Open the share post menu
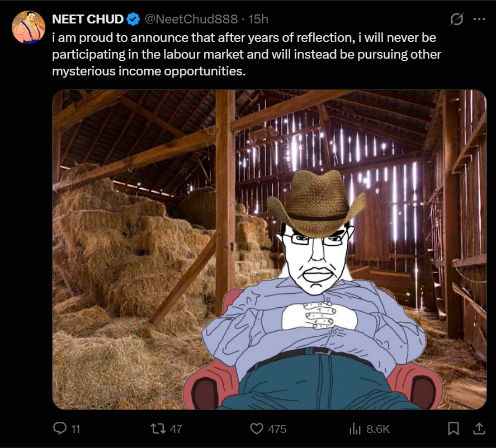The image size is (496, 448). pyautogui.click(x=479, y=428)
